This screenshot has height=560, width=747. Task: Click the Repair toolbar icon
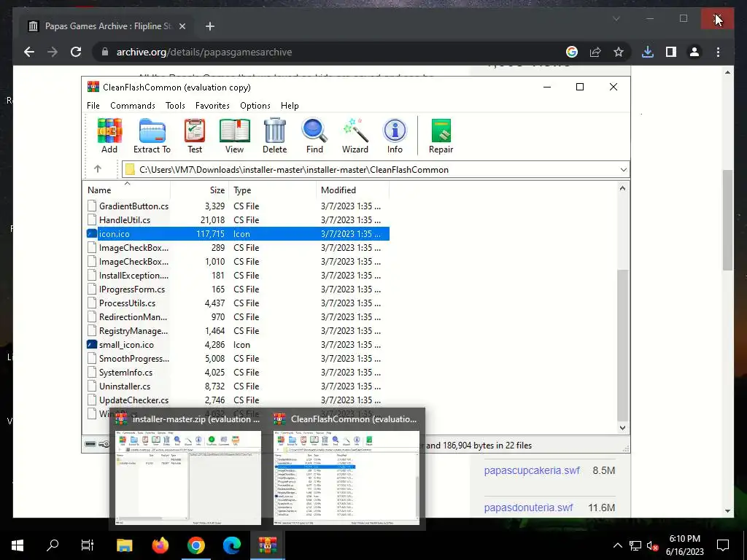coord(441,136)
